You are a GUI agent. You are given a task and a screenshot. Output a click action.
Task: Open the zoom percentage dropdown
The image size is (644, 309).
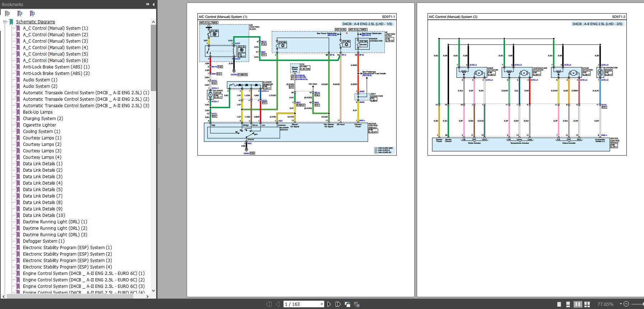(x=621, y=304)
